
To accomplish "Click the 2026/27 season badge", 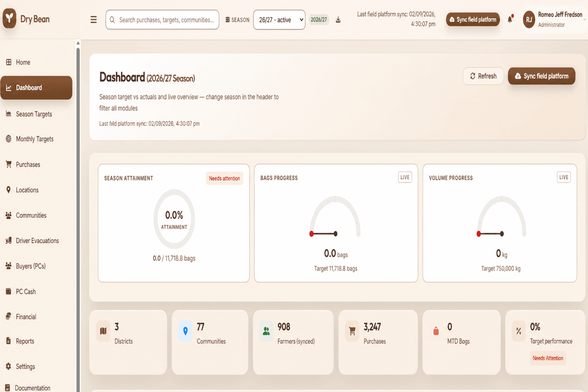I will tap(319, 20).
